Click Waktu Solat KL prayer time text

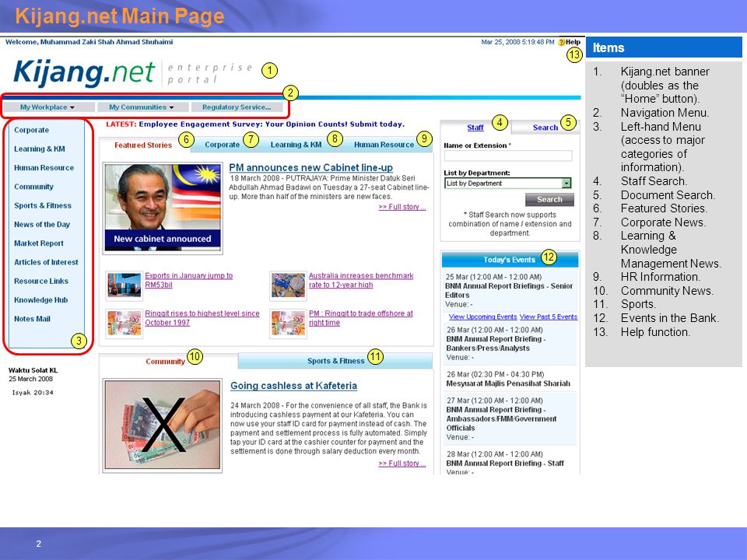[33, 370]
